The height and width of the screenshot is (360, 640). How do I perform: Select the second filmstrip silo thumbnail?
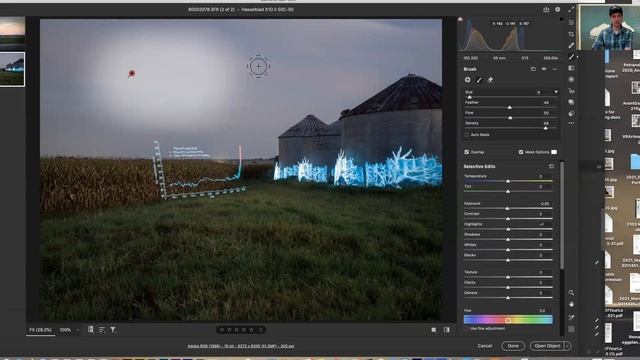pyautogui.click(x=12, y=69)
